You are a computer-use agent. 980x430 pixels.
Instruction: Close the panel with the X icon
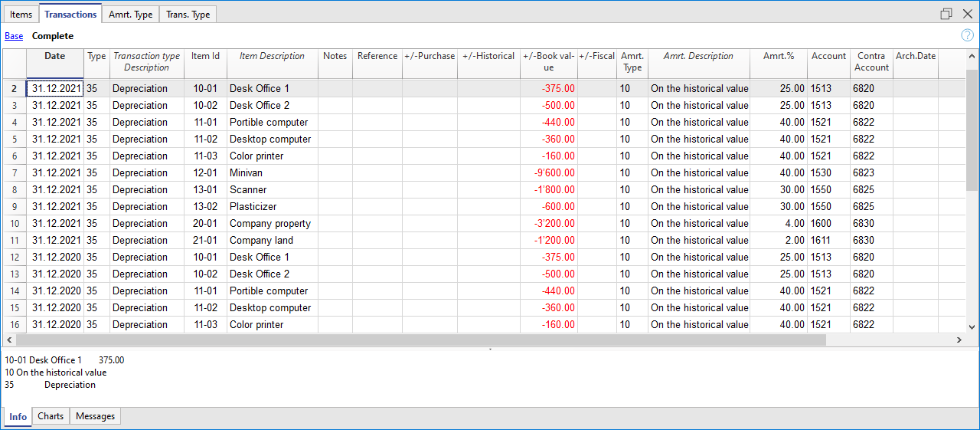tap(967, 14)
